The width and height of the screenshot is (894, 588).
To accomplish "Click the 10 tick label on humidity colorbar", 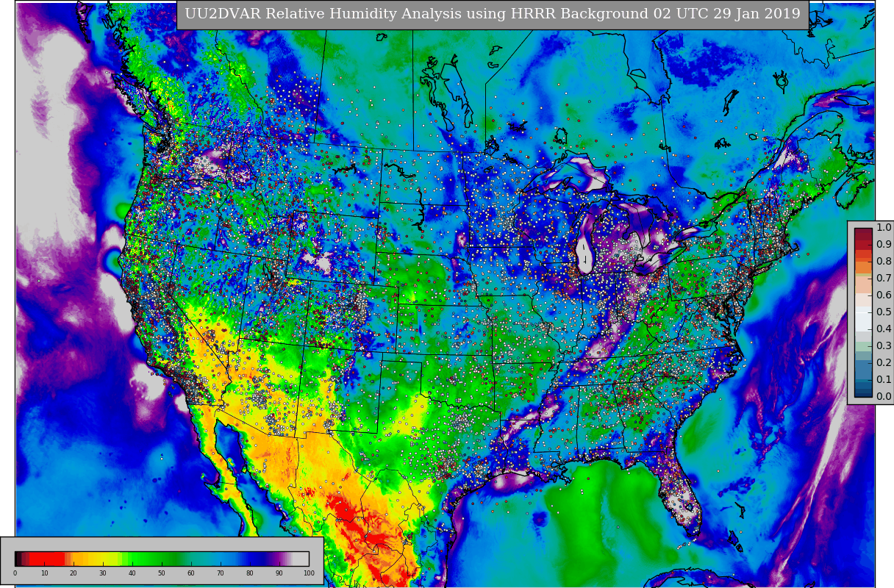I will click(44, 573).
